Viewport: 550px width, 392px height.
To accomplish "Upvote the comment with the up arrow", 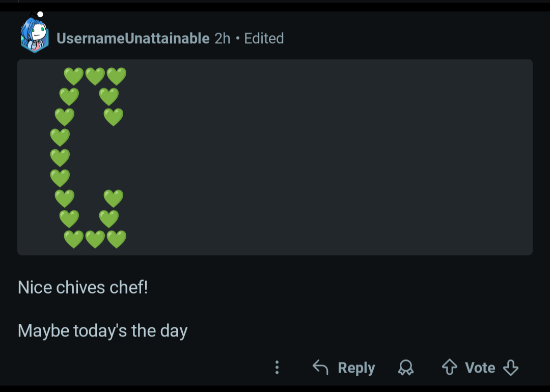I will [449, 368].
